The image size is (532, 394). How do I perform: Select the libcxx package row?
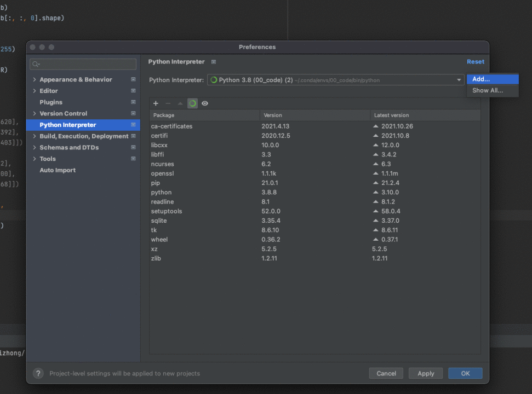coord(315,145)
